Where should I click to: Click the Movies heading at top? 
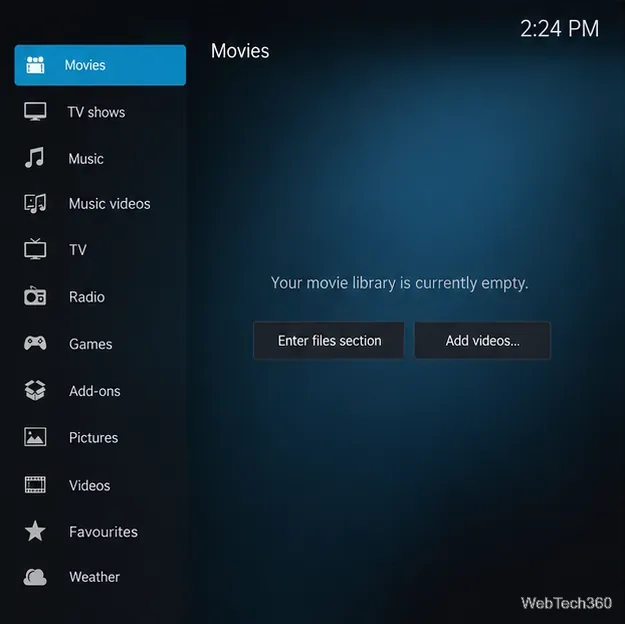240,51
